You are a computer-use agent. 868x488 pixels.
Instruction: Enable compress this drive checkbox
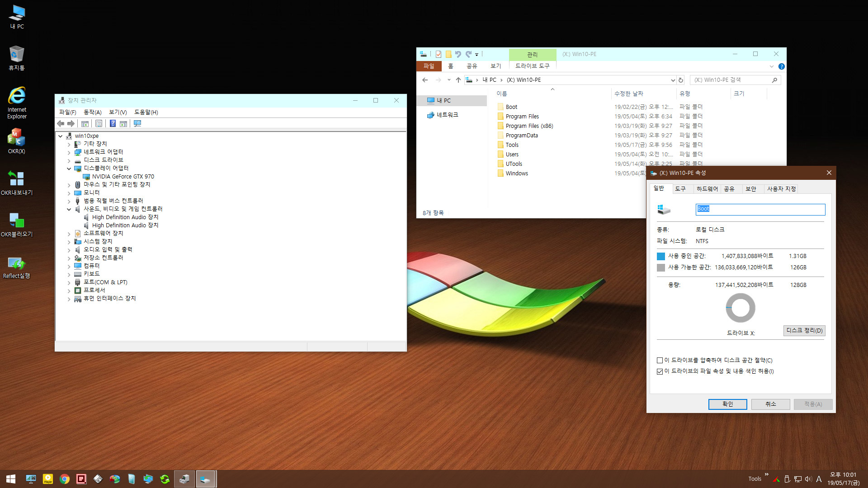pos(660,361)
